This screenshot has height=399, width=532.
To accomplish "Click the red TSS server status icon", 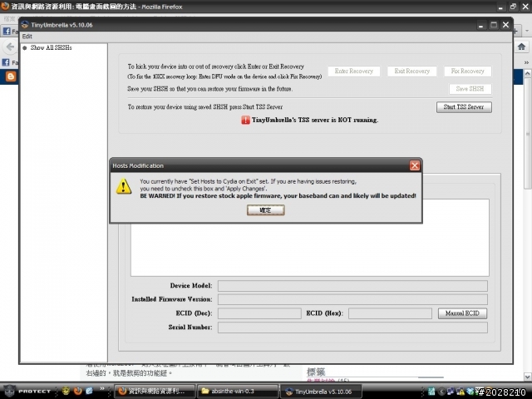I will [x=245, y=120].
